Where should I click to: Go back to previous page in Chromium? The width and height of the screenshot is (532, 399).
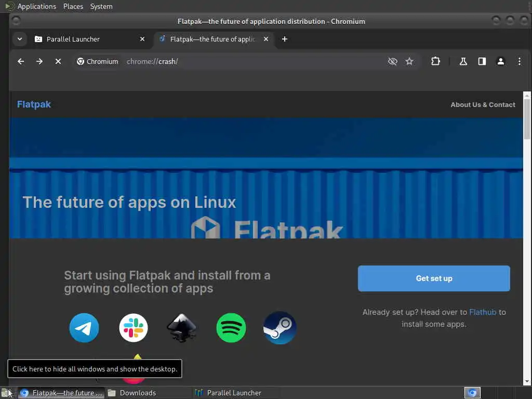click(x=21, y=61)
